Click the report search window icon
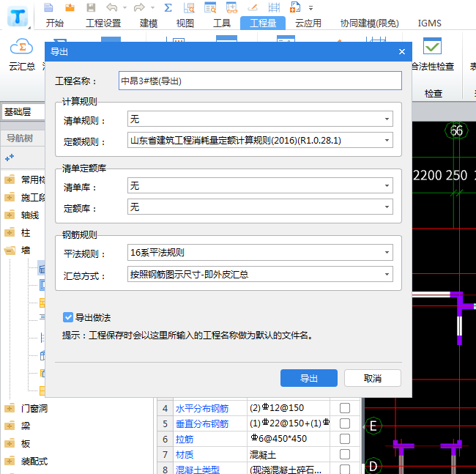 point(210,7)
